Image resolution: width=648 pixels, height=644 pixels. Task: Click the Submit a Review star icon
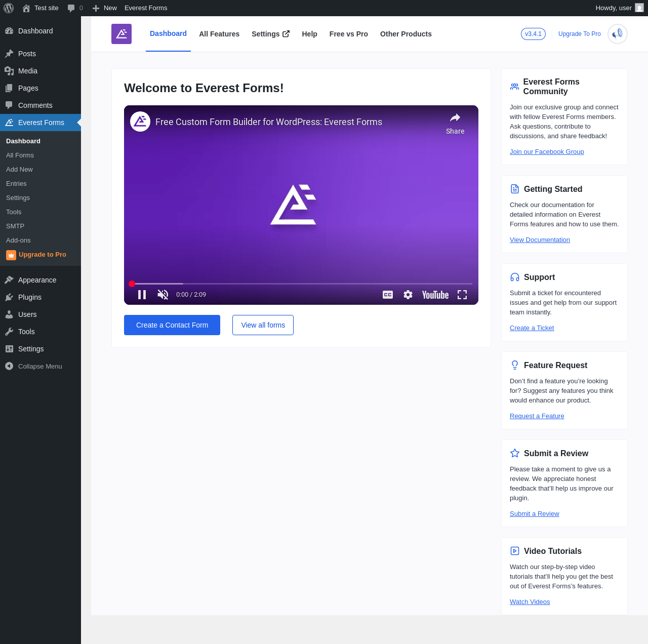click(x=515, y=453)
